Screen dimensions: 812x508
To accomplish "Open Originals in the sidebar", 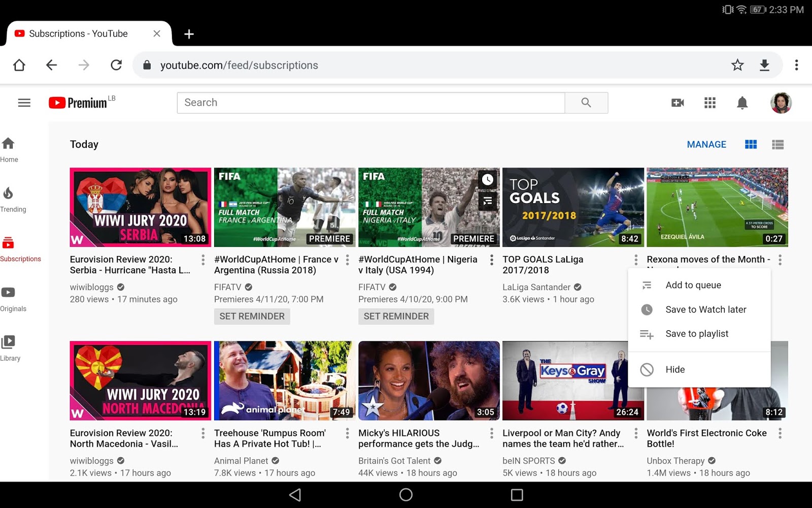I will (x=13, y=299).
